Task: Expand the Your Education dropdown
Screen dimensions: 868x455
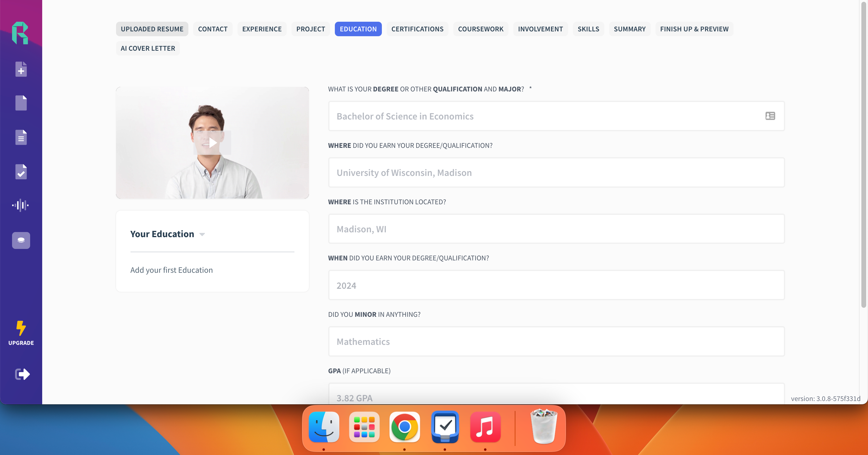Action: [202, 234]
